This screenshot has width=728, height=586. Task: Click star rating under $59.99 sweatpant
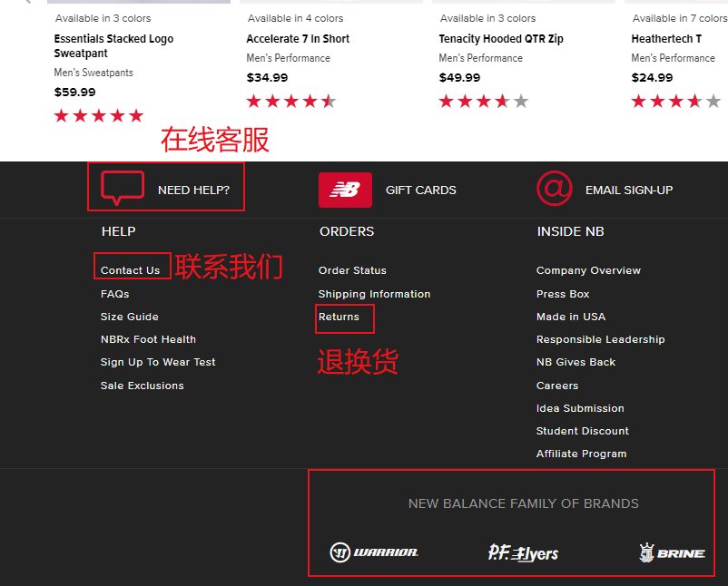(99, 115)
